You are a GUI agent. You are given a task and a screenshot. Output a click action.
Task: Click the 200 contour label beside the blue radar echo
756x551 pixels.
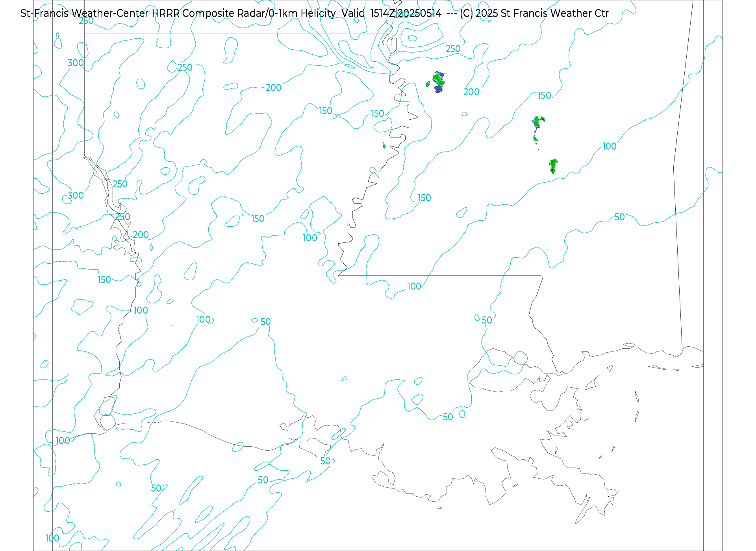[x=471, y=92]
